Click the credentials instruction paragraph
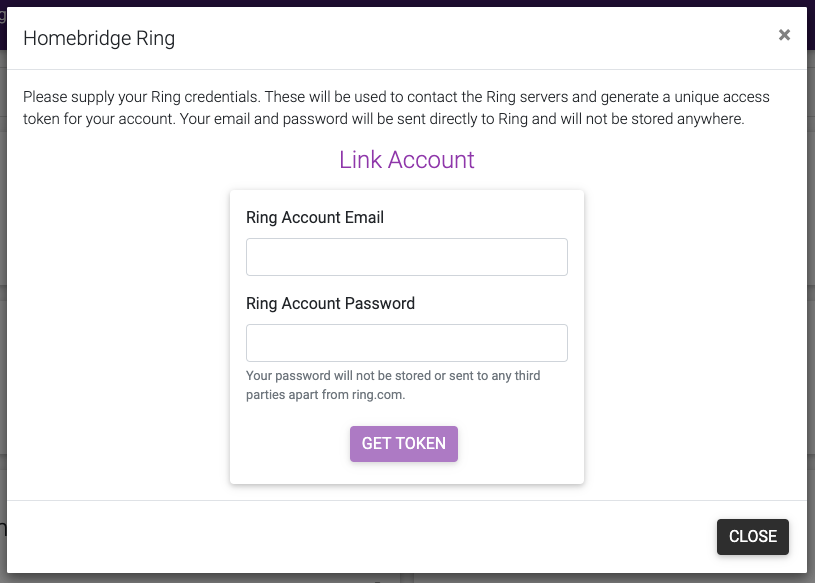The width and height of the screenshot is (815, 583). [397, 107]
